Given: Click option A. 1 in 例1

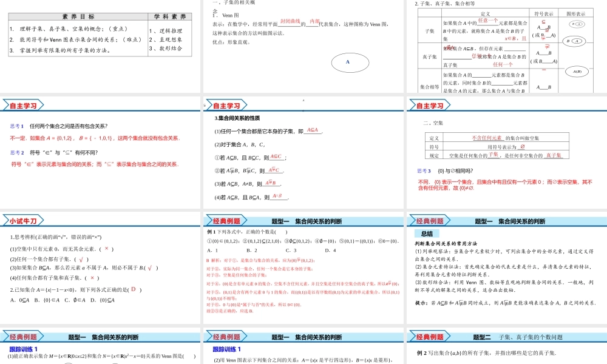Looking at the screenshot, I should [x=212, y=251].
